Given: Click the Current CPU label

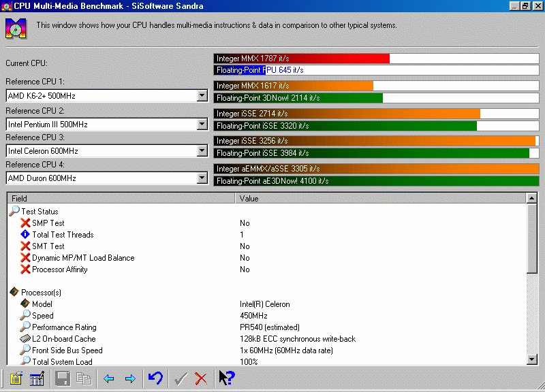Looking at the screenshot, I should pos(27,63).
